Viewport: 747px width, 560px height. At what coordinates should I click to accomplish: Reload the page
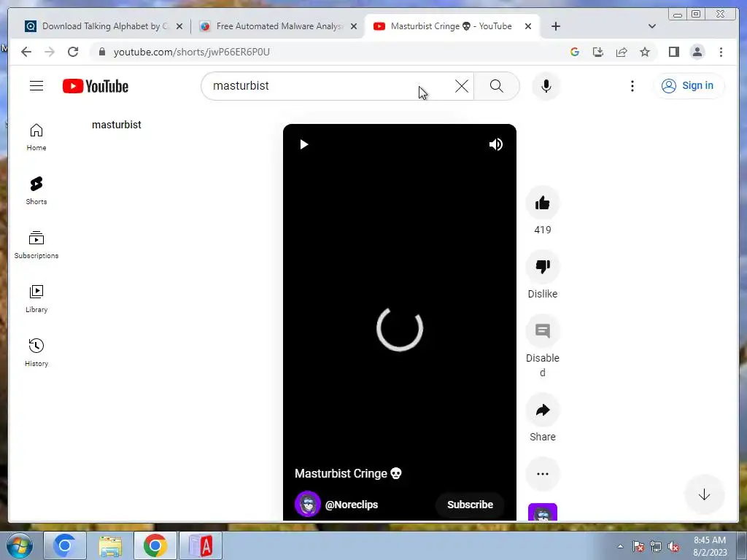73,52
